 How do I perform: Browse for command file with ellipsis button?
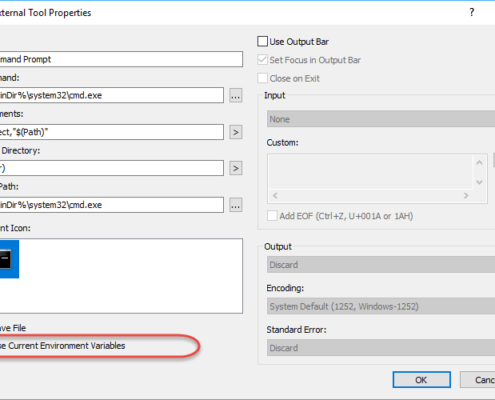point(236,95)
